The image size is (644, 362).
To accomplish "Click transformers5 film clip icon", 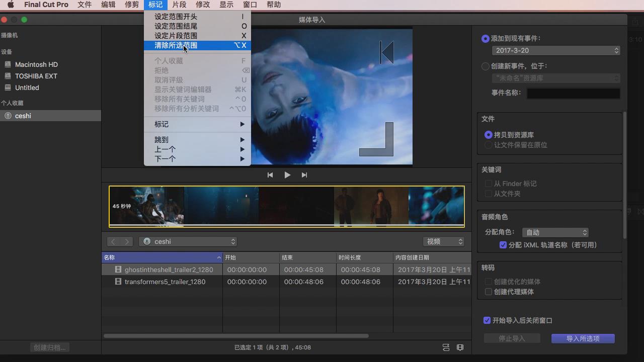I will 118,282.
